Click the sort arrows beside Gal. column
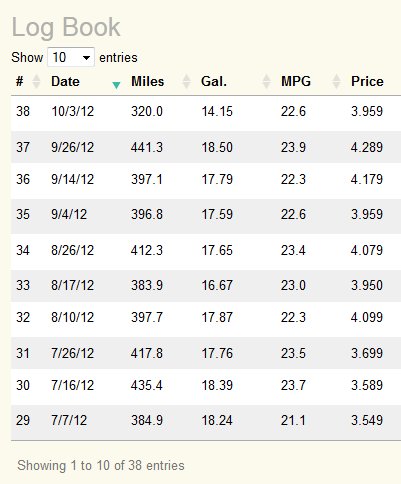401x484 pixels. (x=266, y=82)
